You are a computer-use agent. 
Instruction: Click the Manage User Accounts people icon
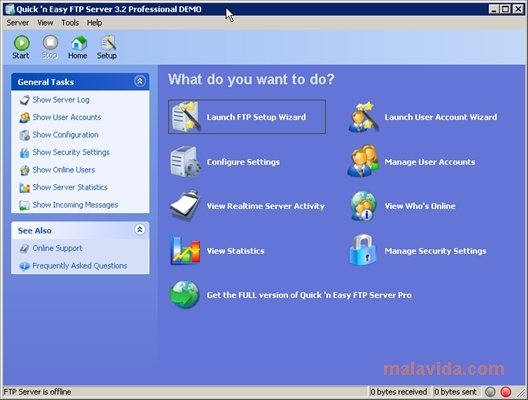(x=363, y=161)
